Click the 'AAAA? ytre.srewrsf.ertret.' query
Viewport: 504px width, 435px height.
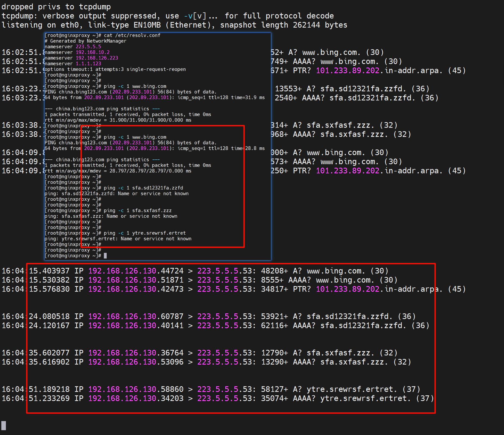[x=352, y=398]
